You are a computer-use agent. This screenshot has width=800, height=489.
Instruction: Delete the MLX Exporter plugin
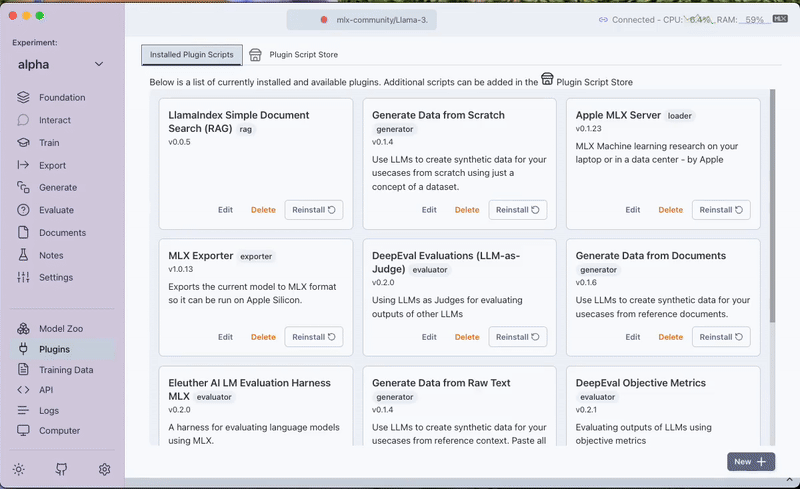click(x=263, y=337)
